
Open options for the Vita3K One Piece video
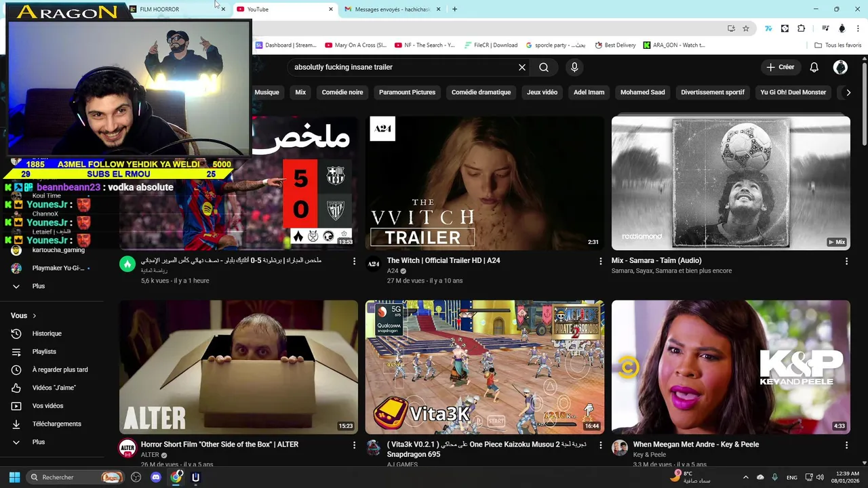point(600,445)
